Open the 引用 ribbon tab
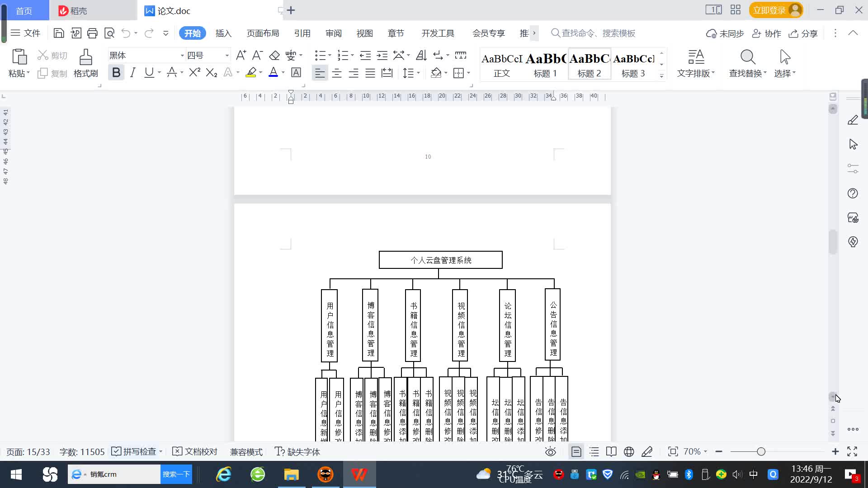The height and width of the screenshot is (488, 868). coord(302,33)
